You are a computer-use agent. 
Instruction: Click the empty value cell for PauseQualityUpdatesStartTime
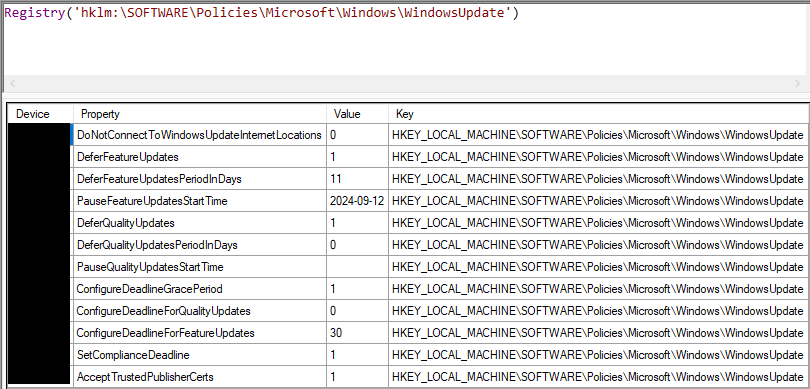357,267
